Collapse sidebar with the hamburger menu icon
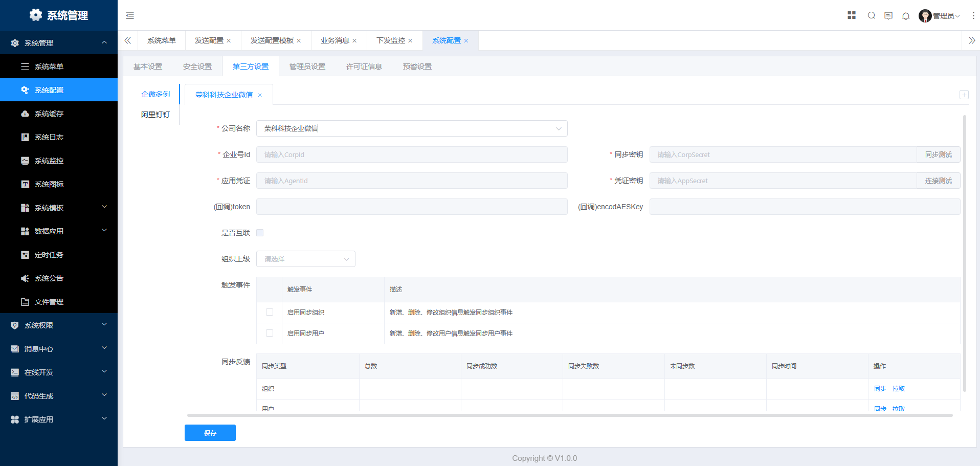The image size is (980, 466). [x=130, y=15]
